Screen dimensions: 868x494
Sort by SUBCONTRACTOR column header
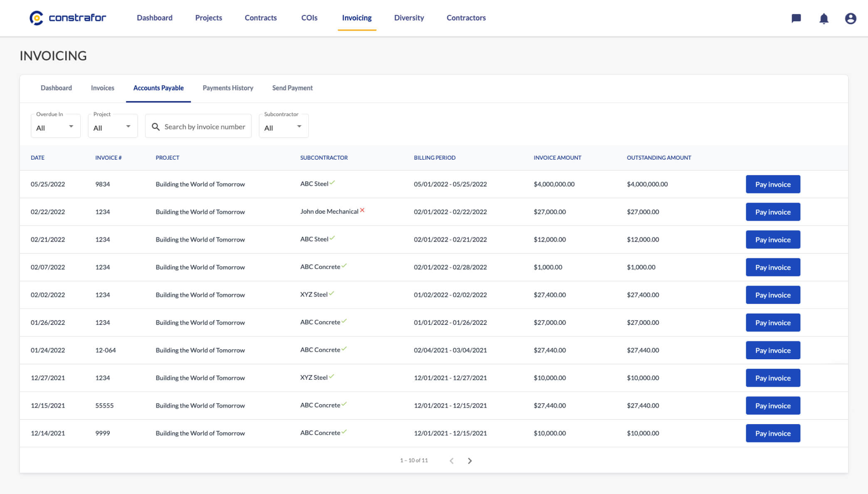324,158
